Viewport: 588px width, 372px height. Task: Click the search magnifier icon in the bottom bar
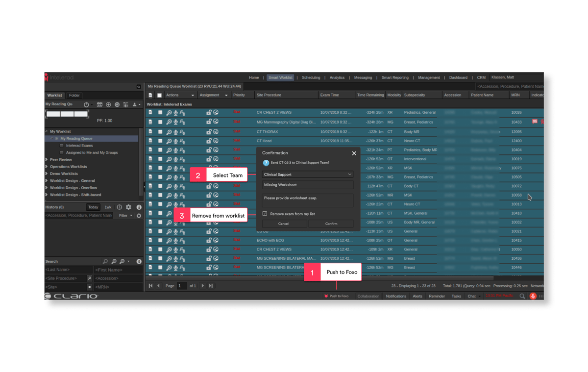(522, 296)
